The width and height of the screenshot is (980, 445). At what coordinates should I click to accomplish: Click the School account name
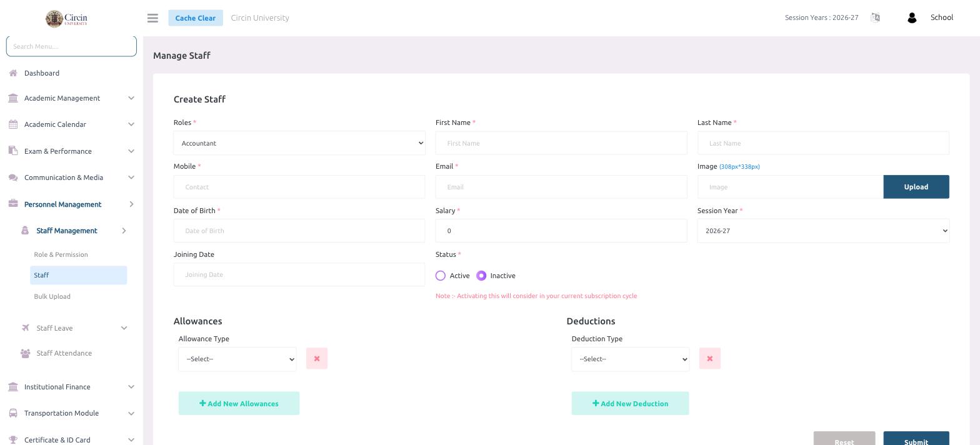click(x=942, y=17)
